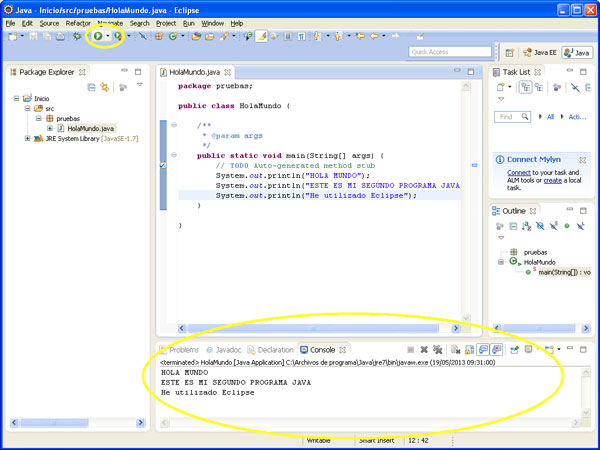Click the Quick Access search field
600x450 pixels.
[x=450, y=52]
